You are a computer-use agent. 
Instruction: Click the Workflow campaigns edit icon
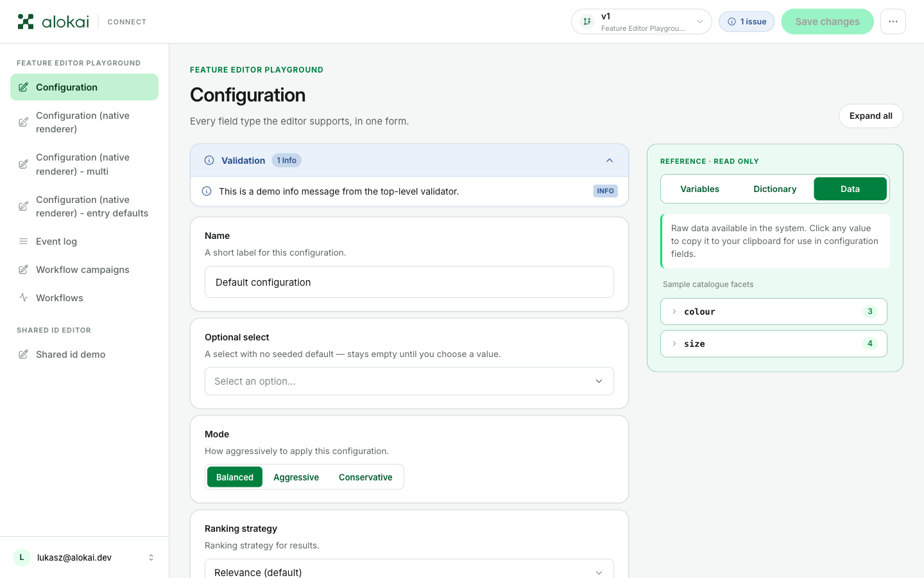[x=23, y=270]
